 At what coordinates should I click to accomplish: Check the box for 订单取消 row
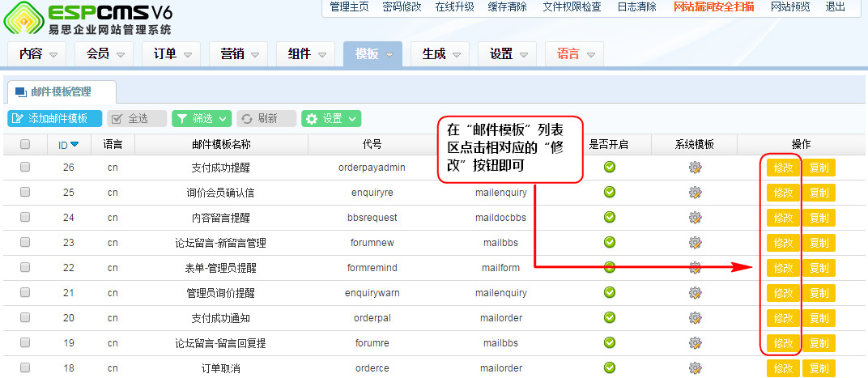[25, 367]
